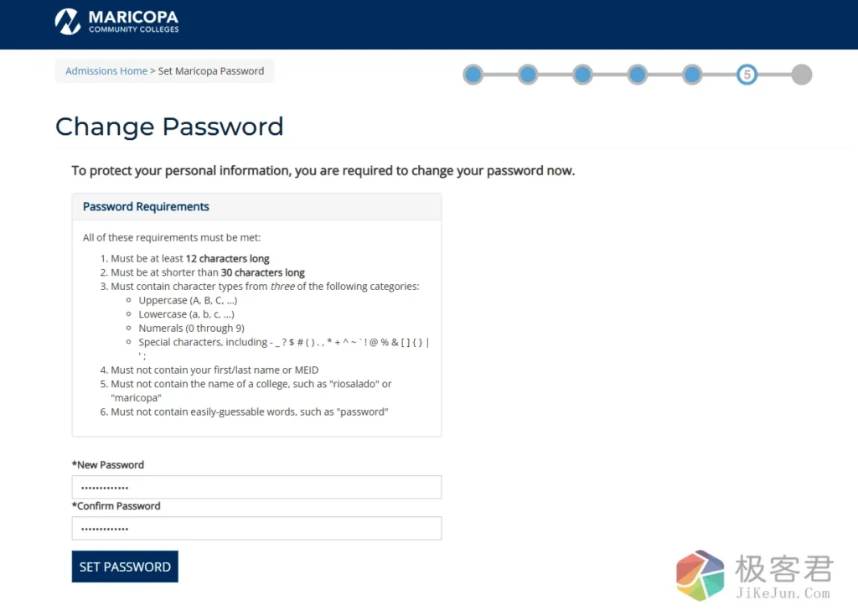Click the Maricopa M logo icon

click(68, 22)
